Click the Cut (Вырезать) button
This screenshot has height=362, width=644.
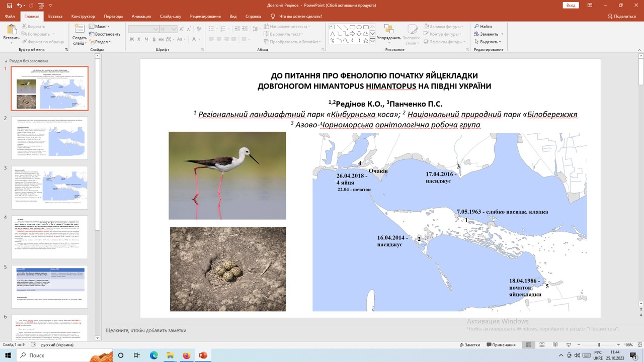[33, 26]
